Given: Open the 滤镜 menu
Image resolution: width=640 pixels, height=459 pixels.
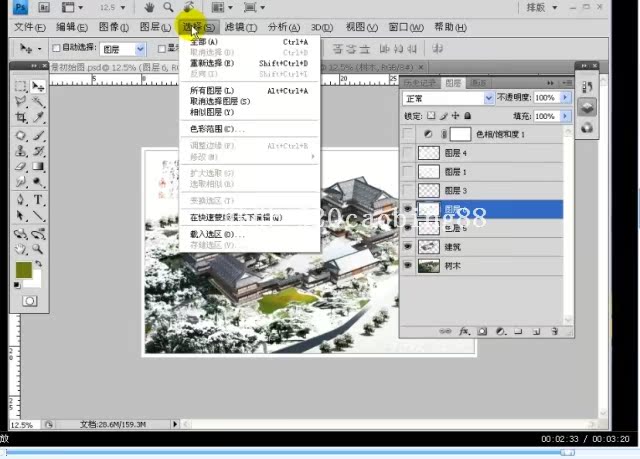Looking at the screenshot, I should (x=240, y=27).
